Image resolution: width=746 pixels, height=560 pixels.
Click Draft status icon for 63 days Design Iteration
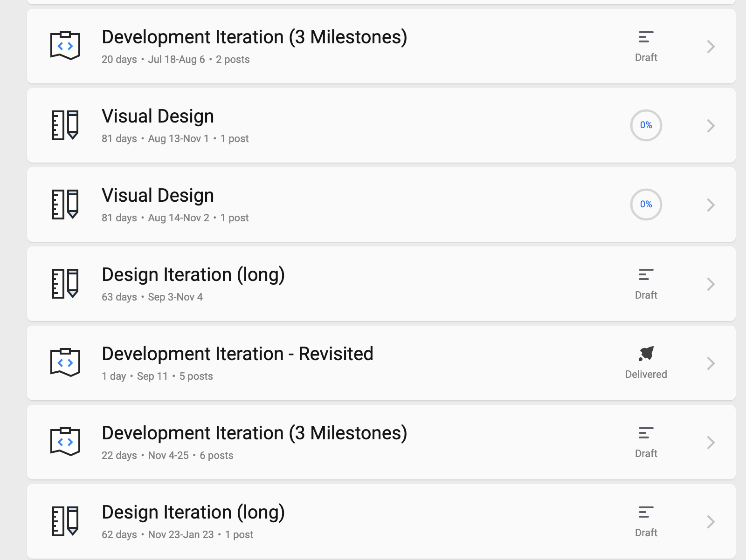646,275
